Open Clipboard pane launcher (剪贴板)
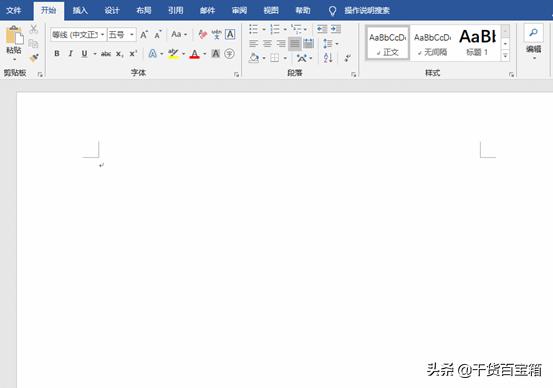Screen dimensions: 553x388 click(40, 74)
